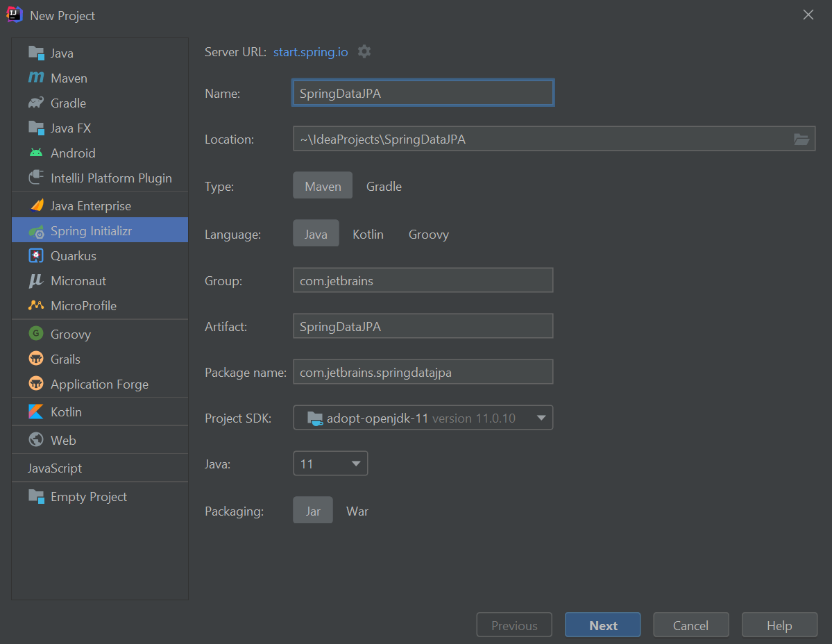Select Java Enterprise in the sidebar
Screen dimensions: 832x644
pos(90,205)
